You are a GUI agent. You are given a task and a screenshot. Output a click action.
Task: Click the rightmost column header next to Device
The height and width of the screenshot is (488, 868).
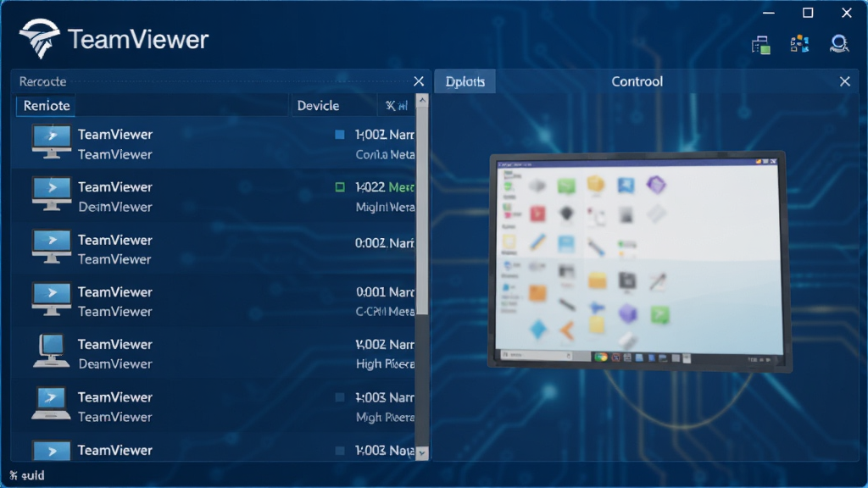pyautogui.click(x=397, y=106)
